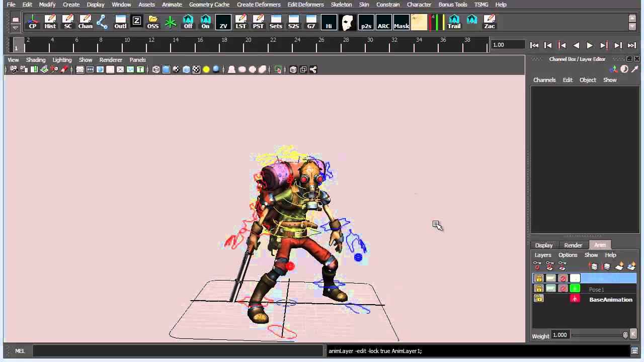Viewport: 644px width, 362px height.
Task: Toggle wireframe cube display in viewport toolbar
Action: 156,69
